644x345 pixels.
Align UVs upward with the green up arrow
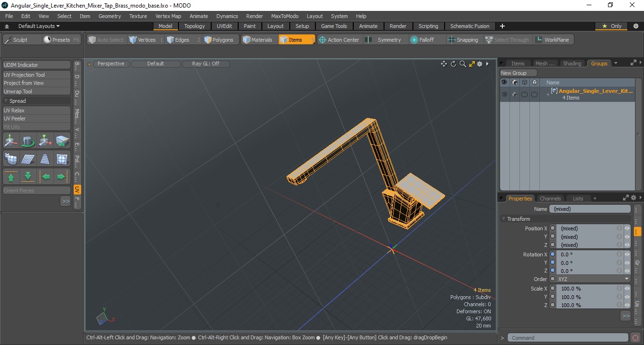(11, 177)
